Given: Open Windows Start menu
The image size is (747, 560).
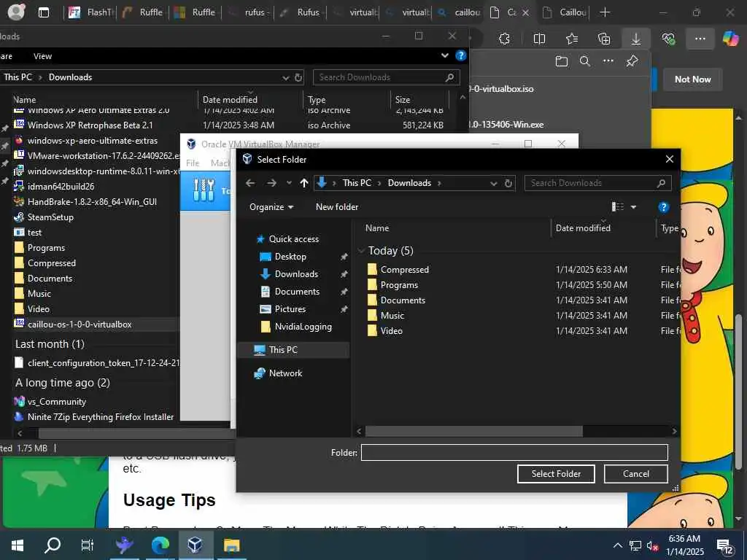Looking at the screenshot, I should coord(18,545).
